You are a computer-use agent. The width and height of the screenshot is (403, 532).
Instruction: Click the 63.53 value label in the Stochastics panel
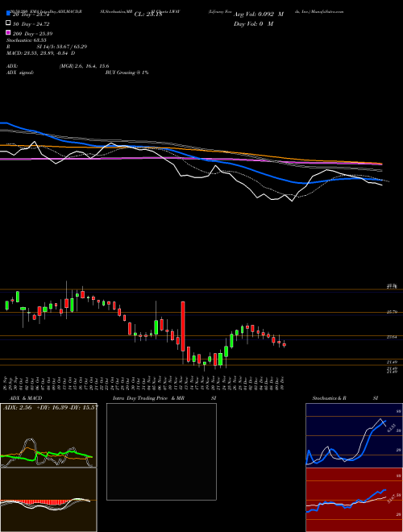click(390, 429)
